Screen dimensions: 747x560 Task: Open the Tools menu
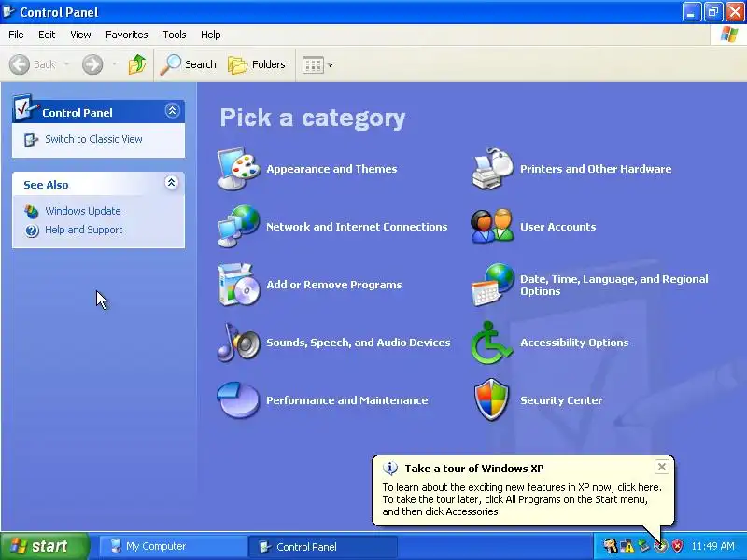[x=175, y=35]
